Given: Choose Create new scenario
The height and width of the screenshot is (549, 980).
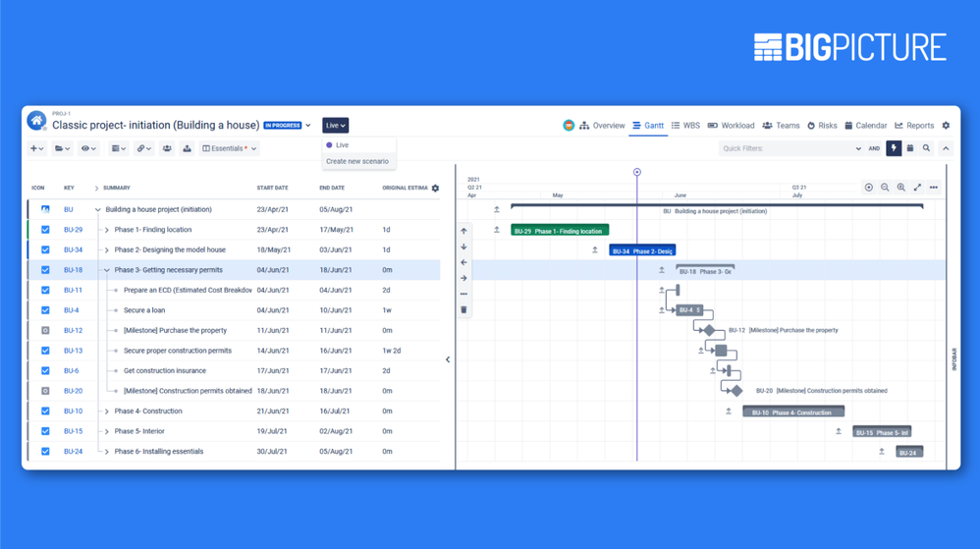Looking at the screenshot, I should [358, 161].
